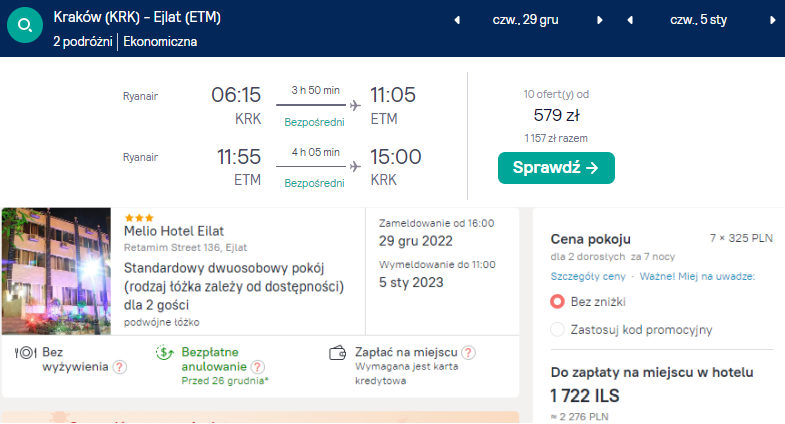
Task: Click the free cancellation refund icon
Action: tap(166, 353)
